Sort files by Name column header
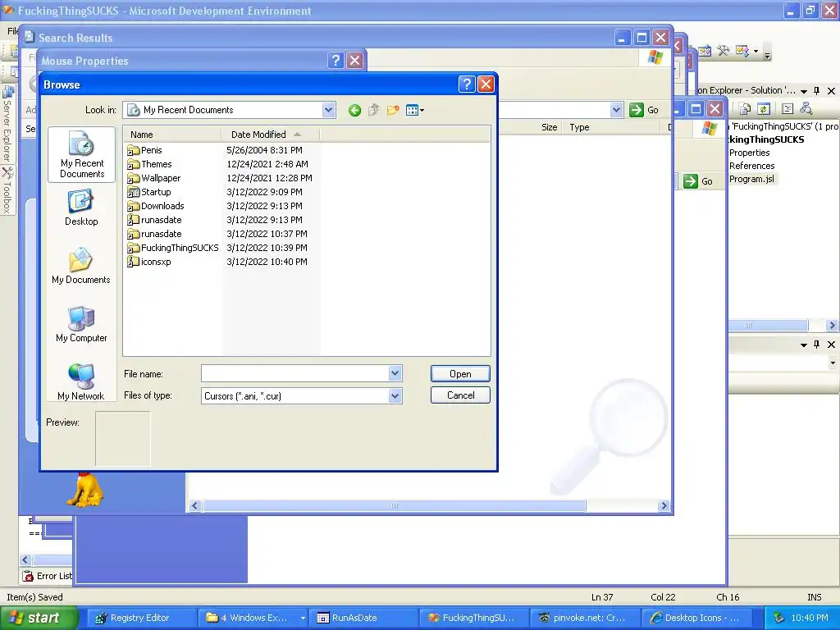840x630 pixels. (x=172, y=135)
